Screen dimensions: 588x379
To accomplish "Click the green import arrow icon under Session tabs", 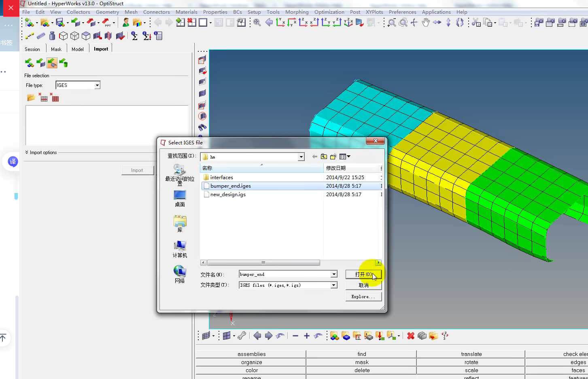I will pyautogui.click(x=29, y=63).
